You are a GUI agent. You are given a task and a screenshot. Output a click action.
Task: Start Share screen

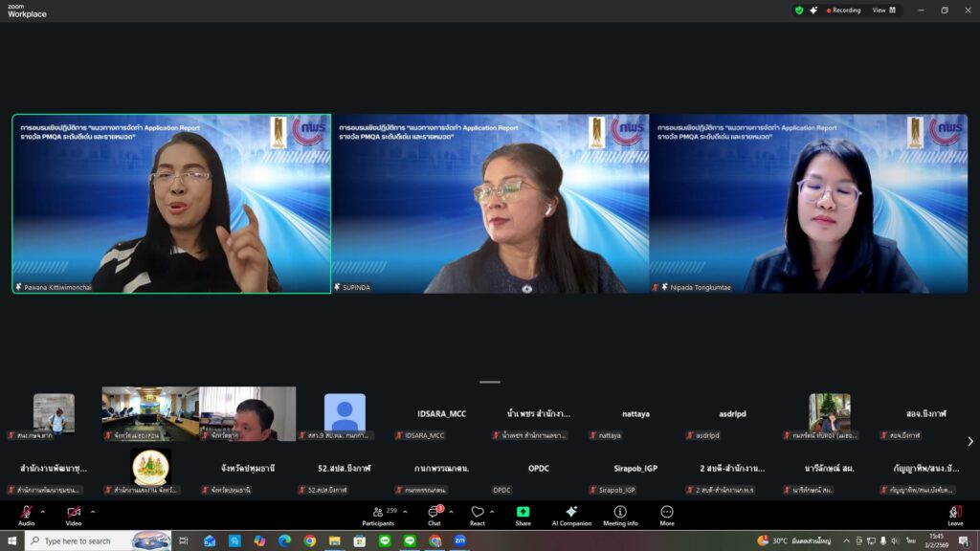523,515
